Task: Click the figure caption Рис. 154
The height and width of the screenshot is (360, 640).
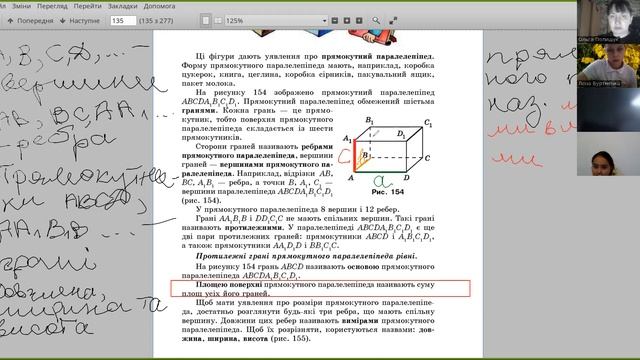Action: tap(388, 191)
